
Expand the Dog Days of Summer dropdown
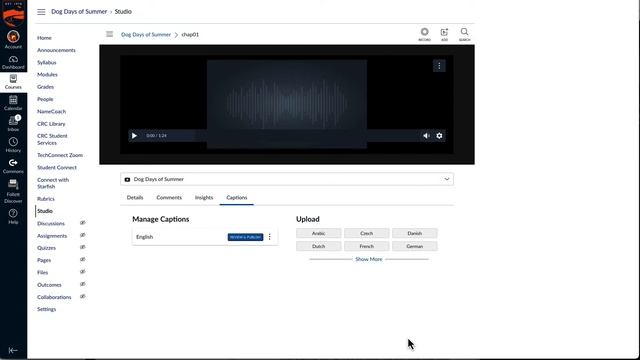tap(287, 179)
